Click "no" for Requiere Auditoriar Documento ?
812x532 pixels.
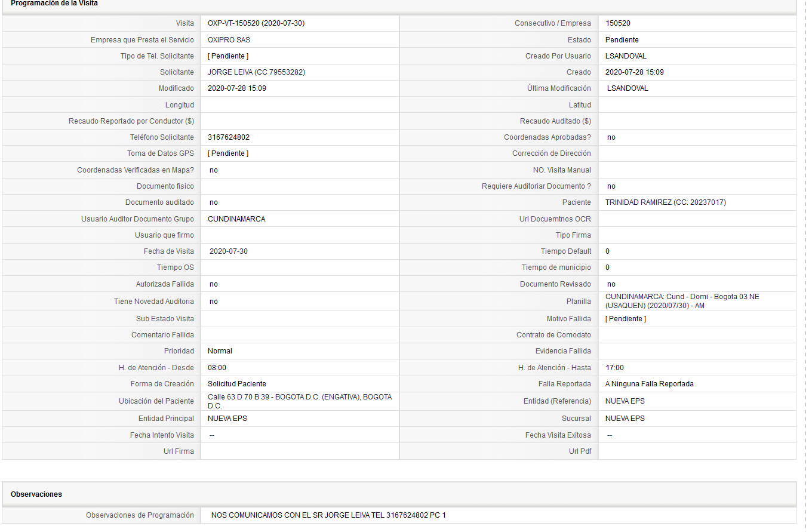click(611, 186)
